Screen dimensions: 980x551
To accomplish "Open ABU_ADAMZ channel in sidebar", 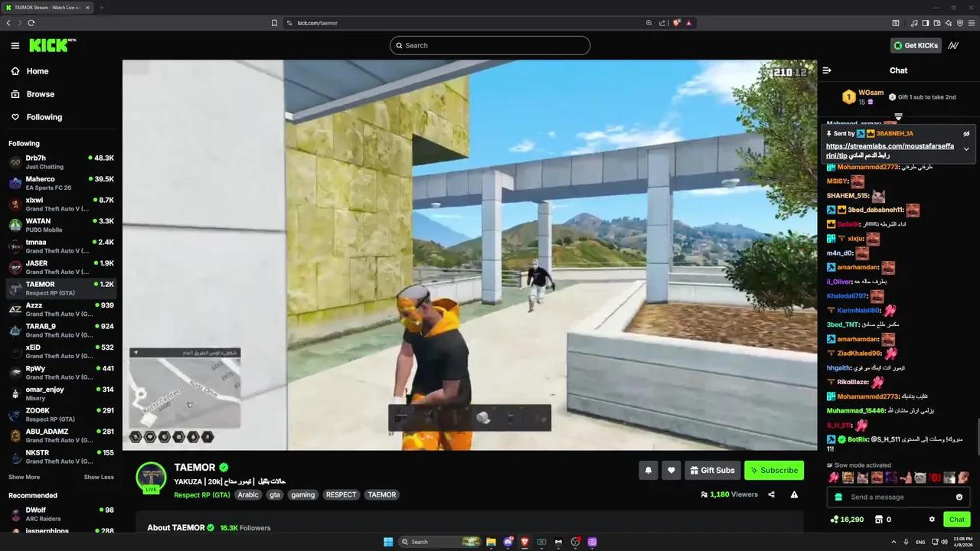I will coord(61,435).
